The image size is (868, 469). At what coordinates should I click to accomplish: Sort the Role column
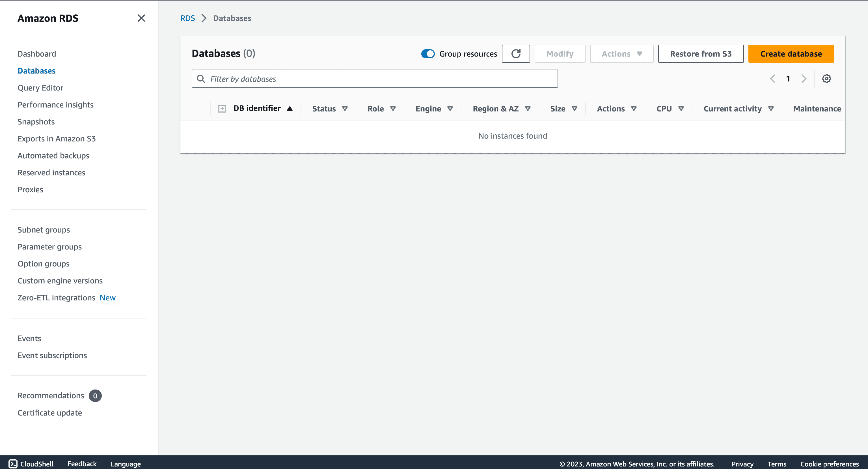point(393,109)
